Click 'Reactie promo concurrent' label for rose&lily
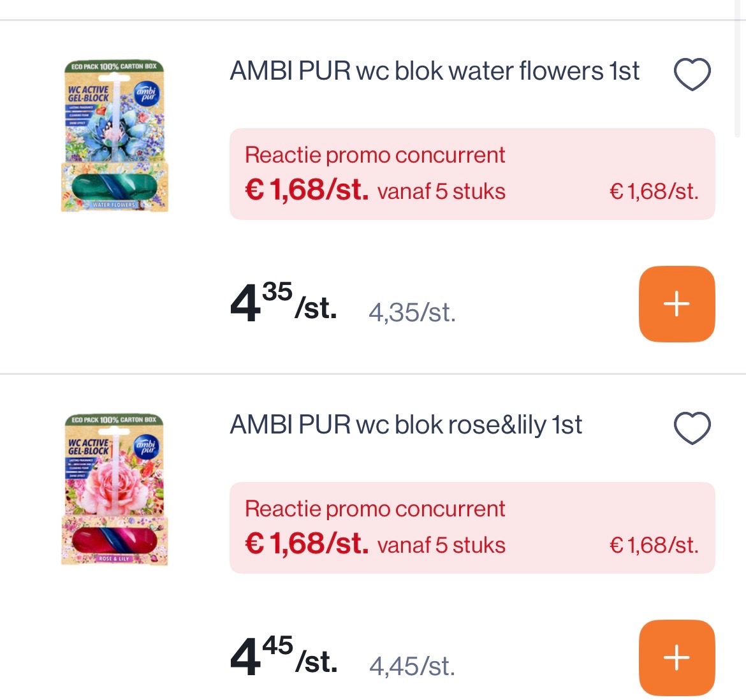The height and width of the screenshot is (700, 746). 375,509
